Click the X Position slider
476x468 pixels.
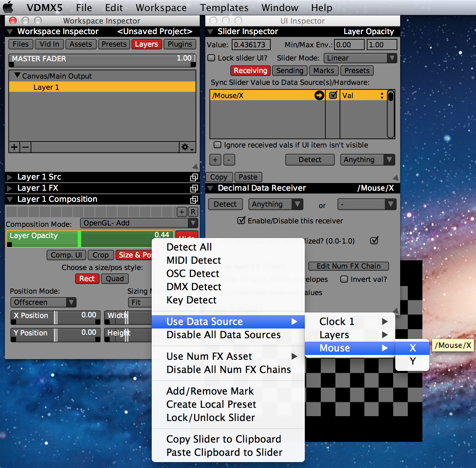pyautogui.click(x=56, y=317)
